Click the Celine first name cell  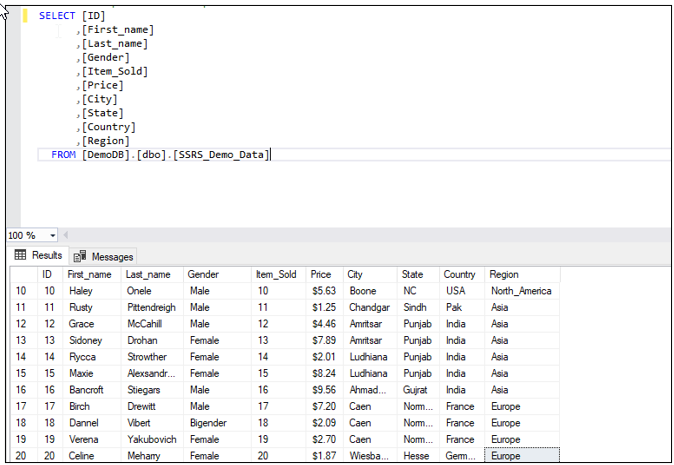[x=92, y=456]
